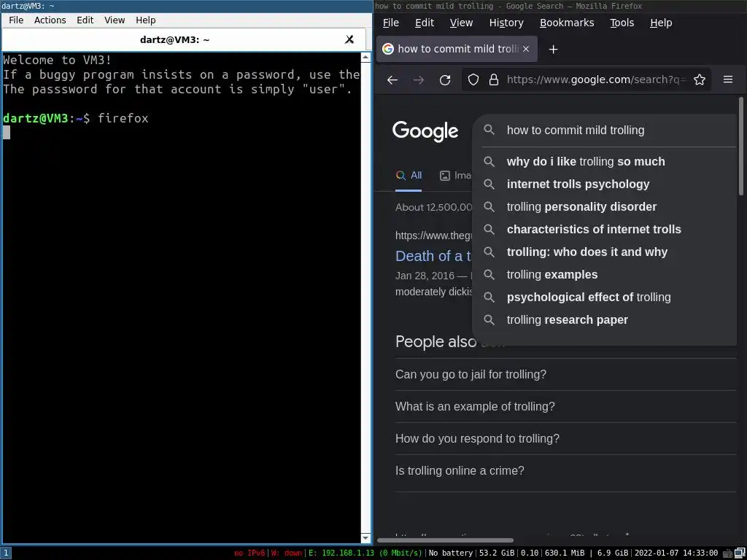
Task: Open the terminal Edit menu
Action: pos(85,20)
